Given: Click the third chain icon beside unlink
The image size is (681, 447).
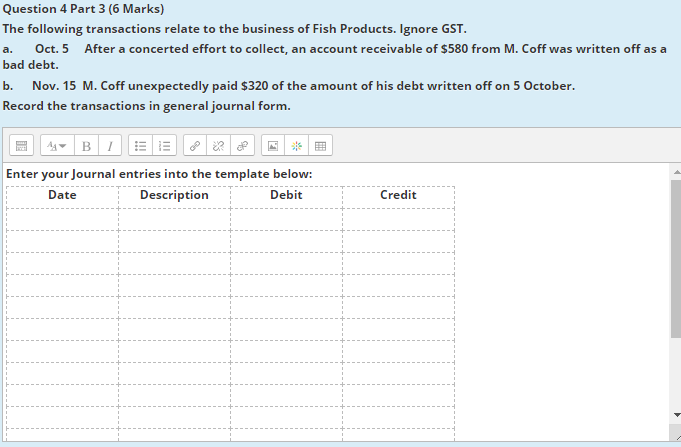Looking at the screenshot, I should point(242,146).
